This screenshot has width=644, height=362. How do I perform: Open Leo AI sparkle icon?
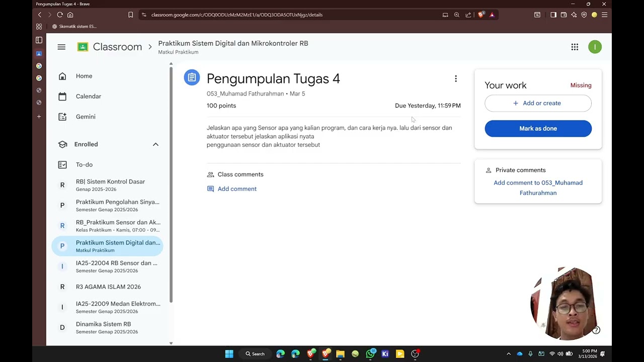pos(574,15)
